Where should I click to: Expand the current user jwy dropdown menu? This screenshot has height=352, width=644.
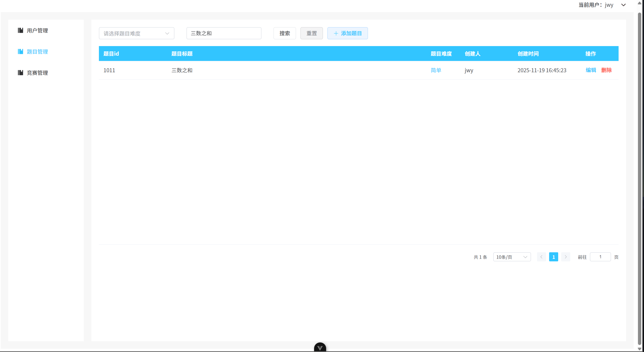tap(623, 5)
